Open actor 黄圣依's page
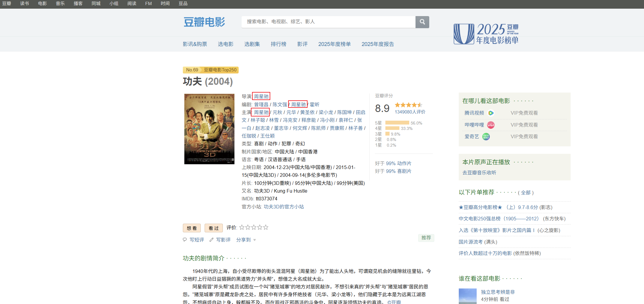This screenshot has height=304, width=644. 307,112
